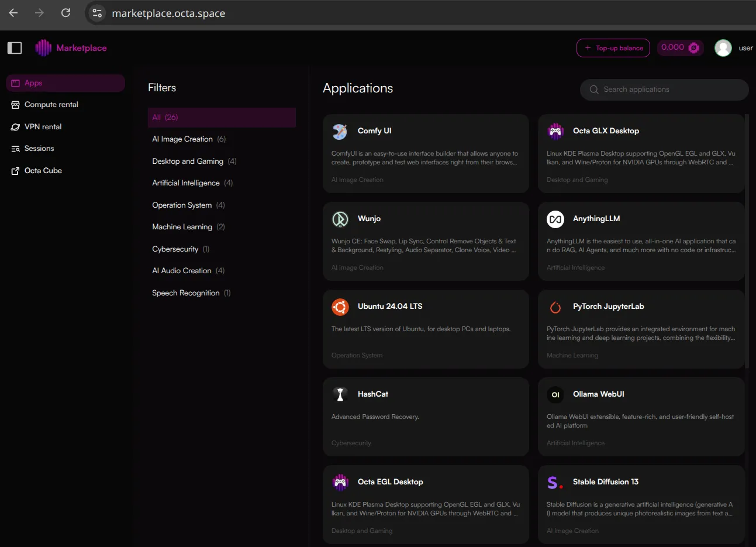Click the 0.000 balance amount
This screenshot has height=547, width=756.
(672, 47)
